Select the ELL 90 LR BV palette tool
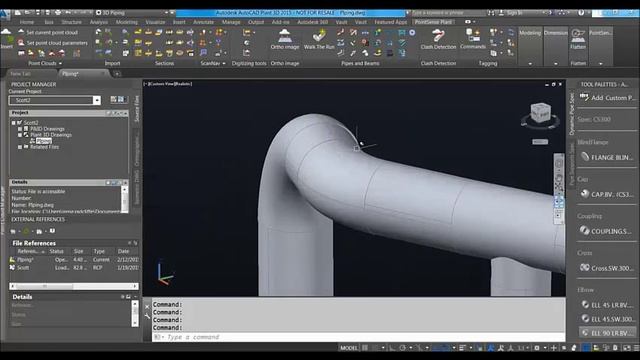 point(607,333)
